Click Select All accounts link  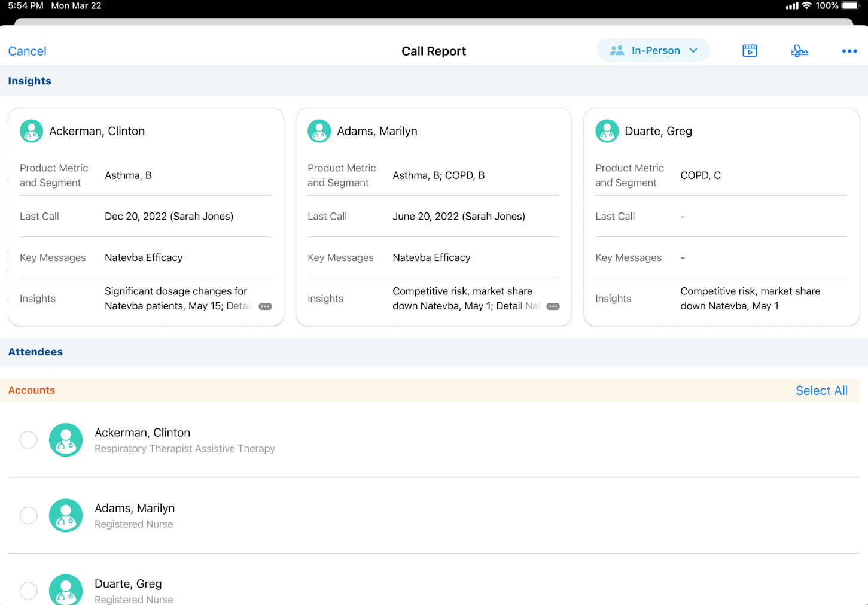(x=821, y=390)
